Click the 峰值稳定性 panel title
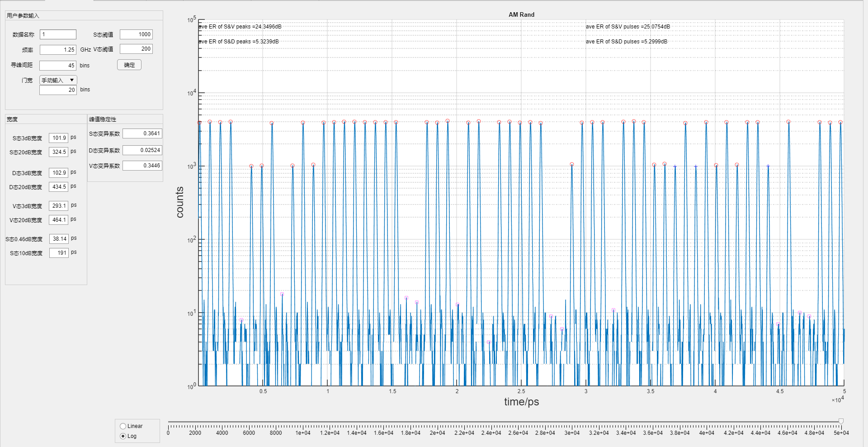868x447 pixels. click(x=103, y=119)
